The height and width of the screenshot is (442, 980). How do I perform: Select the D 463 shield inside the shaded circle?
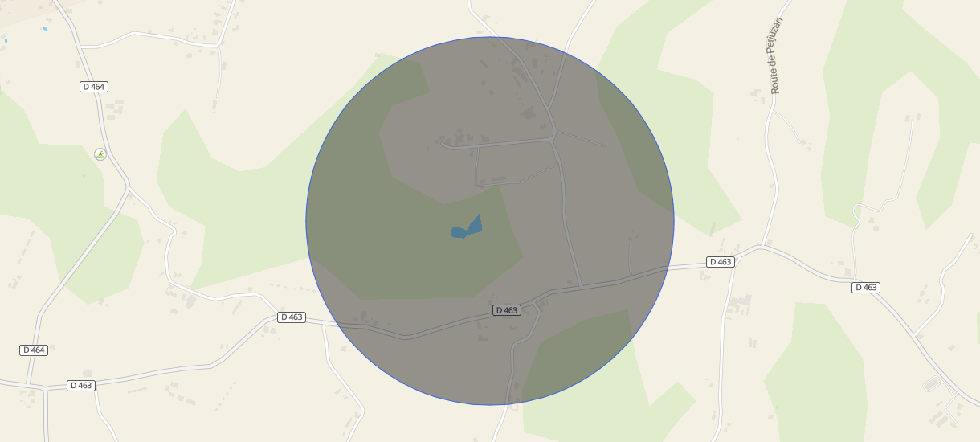[507, 310]
